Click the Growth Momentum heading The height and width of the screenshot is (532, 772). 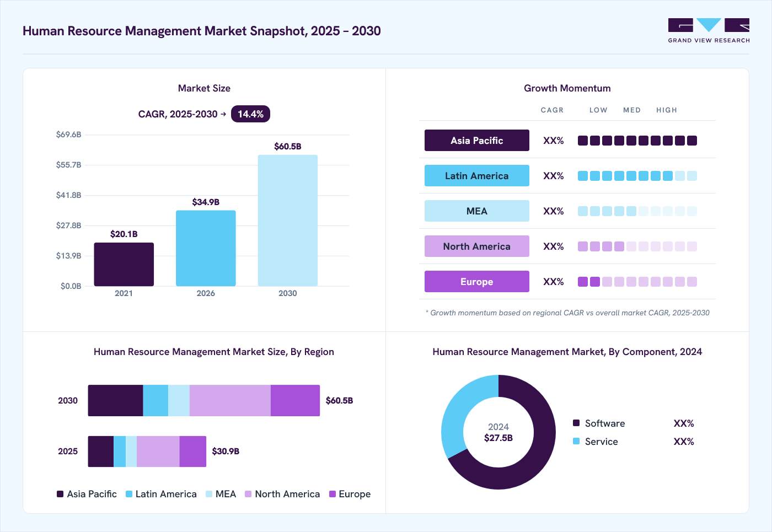coord(567,88)
